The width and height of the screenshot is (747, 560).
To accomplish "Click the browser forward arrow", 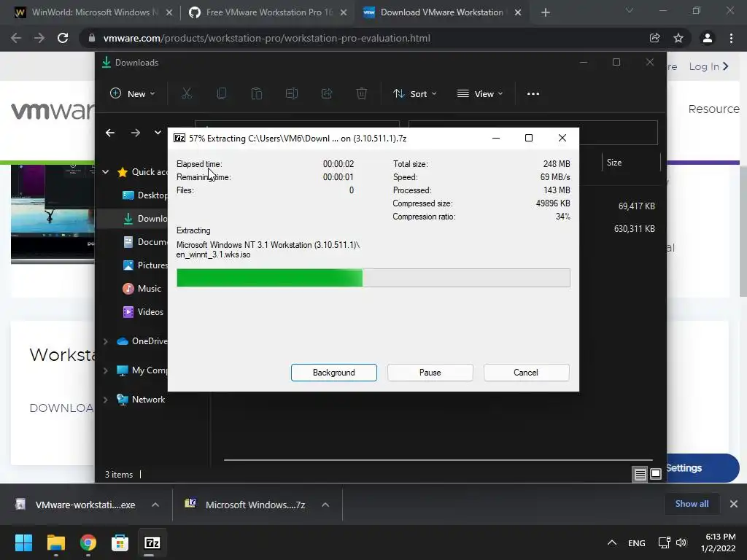I will pyautogui.click(x=39, y=38).
